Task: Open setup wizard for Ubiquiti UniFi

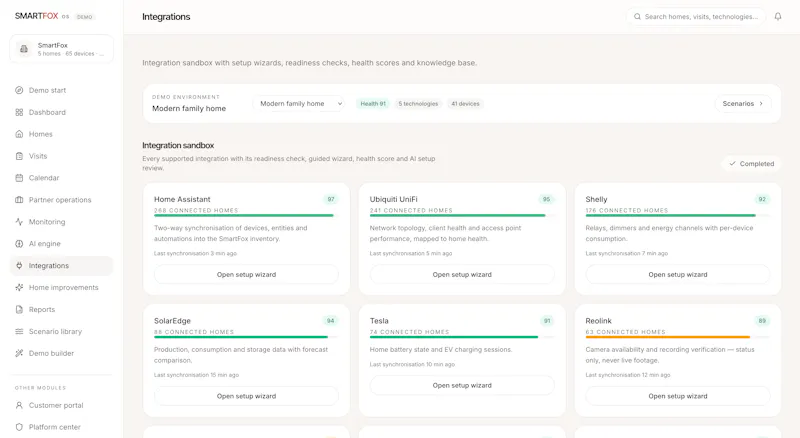Action: [x=462, y=275]
